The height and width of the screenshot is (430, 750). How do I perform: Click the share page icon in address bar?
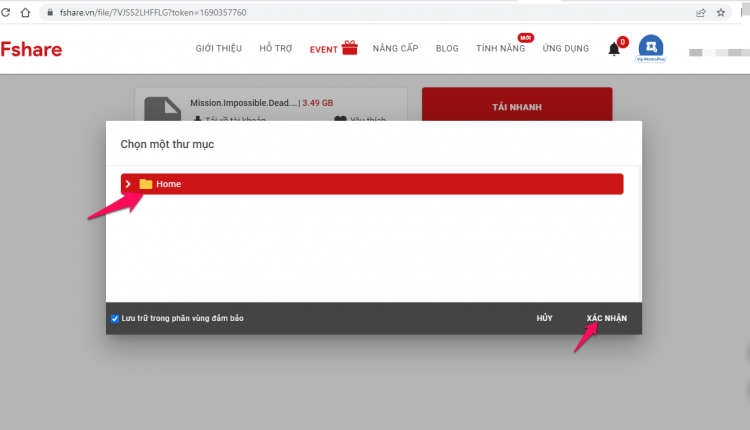701,13
